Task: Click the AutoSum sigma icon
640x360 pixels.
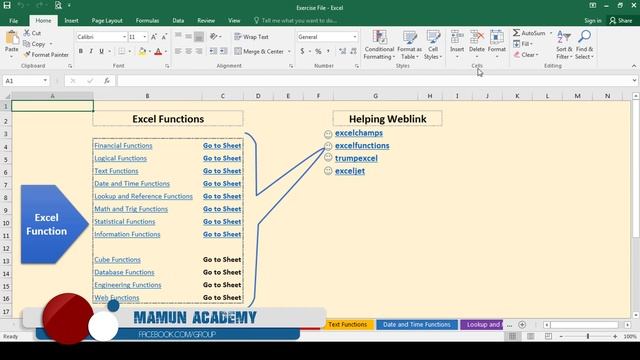Action: [x=516, y=33]
